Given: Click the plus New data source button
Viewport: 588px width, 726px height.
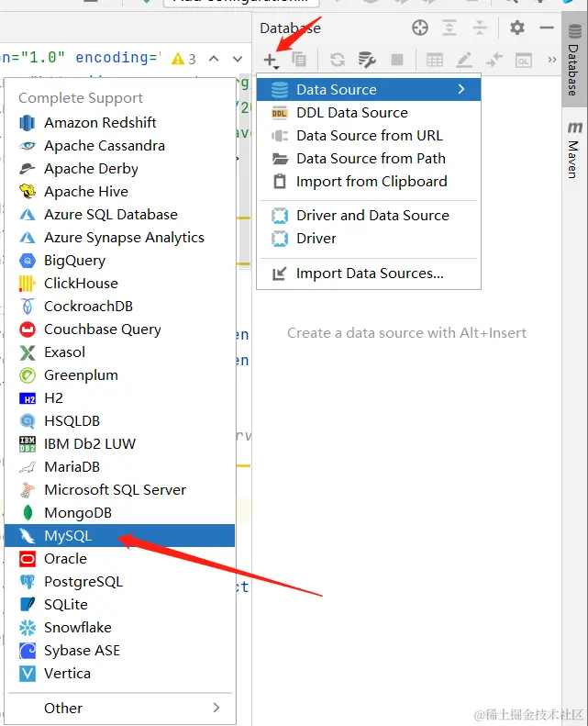Looking at the screenshot, I should (271, 61).
